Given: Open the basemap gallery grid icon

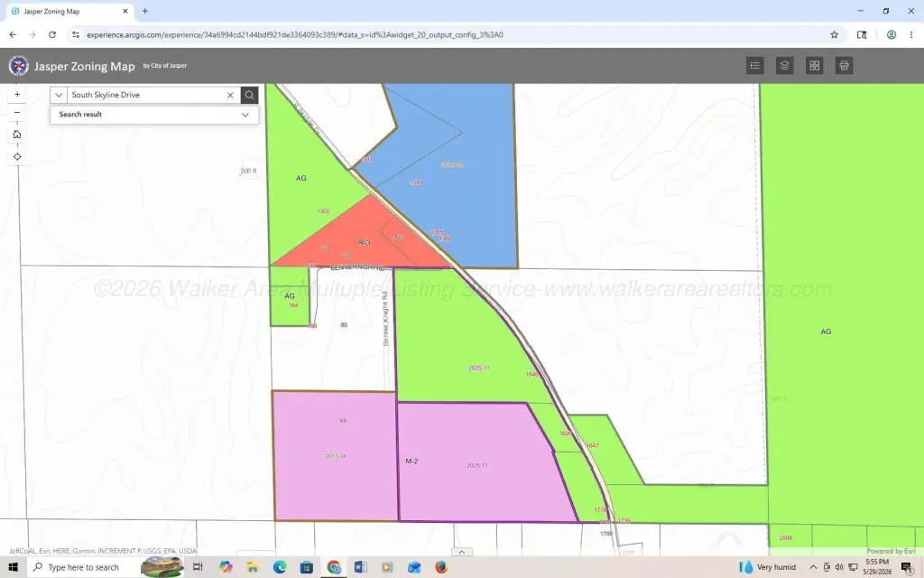Looking at the screenshot, I should click(815, 65).
